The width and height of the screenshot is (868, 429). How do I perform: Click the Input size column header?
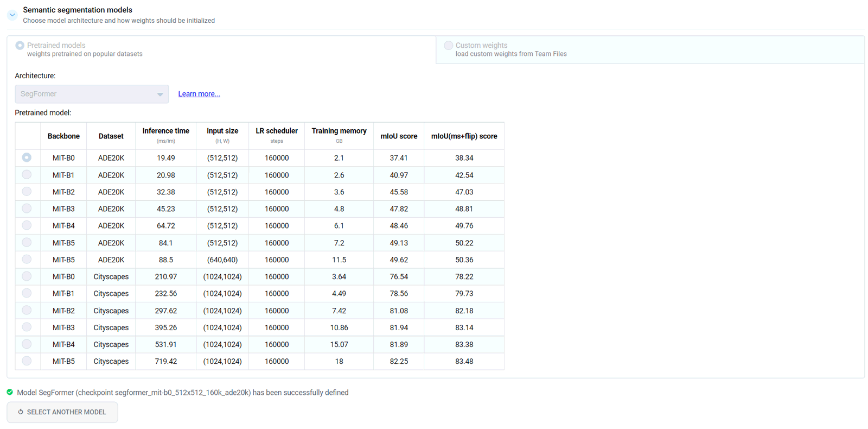click(222, 136)
